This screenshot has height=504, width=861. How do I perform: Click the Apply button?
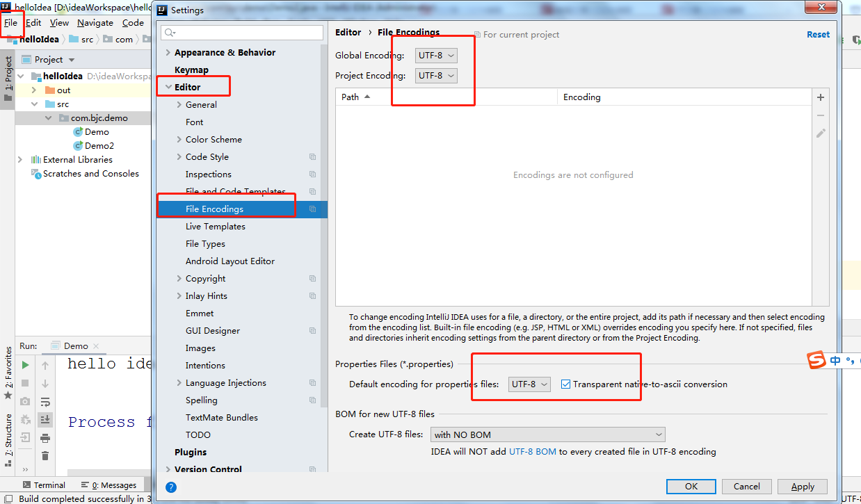[803, 487]
